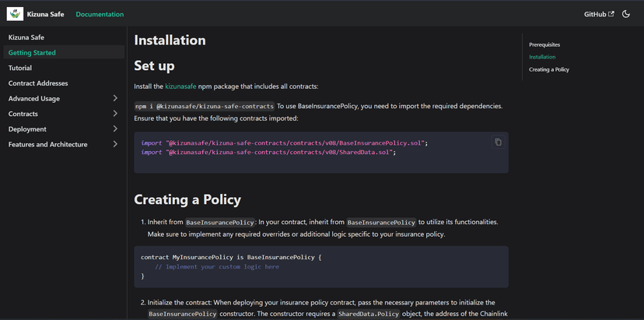Image resolution: width=644 pixels, height=320 pixels.
Task: Open the Documentation nav tab
Action: [100, 14]
